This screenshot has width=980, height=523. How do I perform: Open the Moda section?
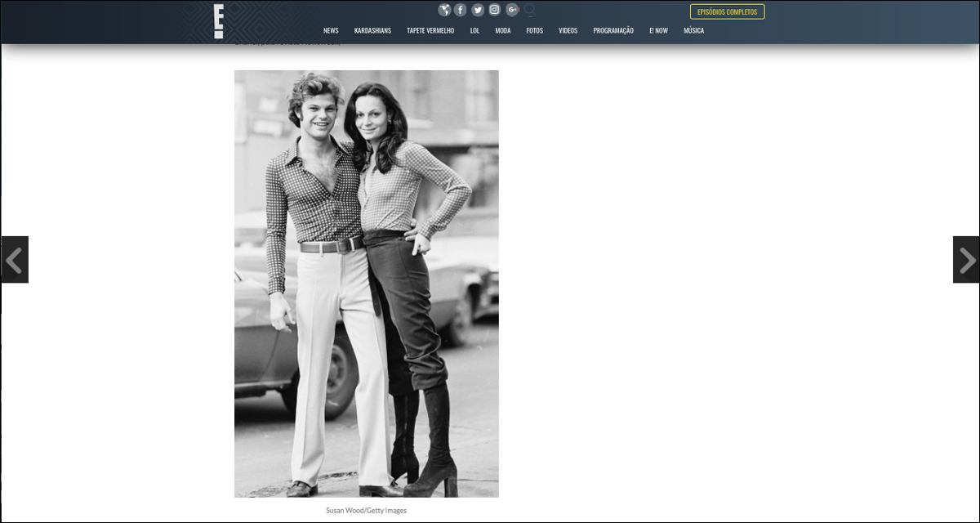pos(503,31)
